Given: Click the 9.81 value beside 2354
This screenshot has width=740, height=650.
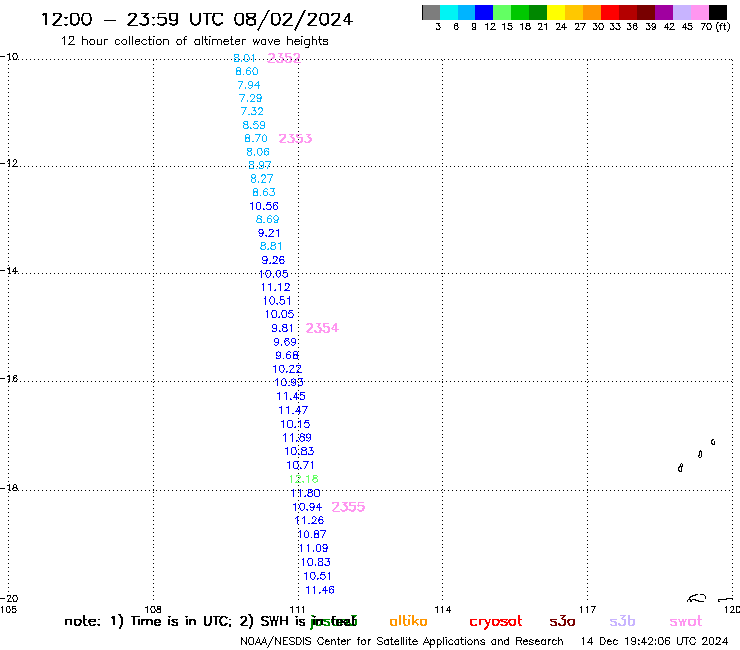Looking at the screenshot, I should [282, 328].
